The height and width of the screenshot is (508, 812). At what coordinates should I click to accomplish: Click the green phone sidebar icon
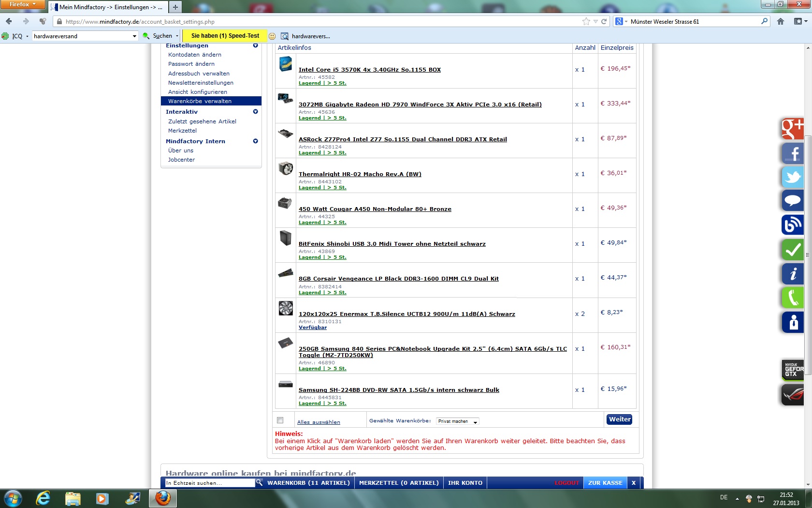[x=793, y=298]
